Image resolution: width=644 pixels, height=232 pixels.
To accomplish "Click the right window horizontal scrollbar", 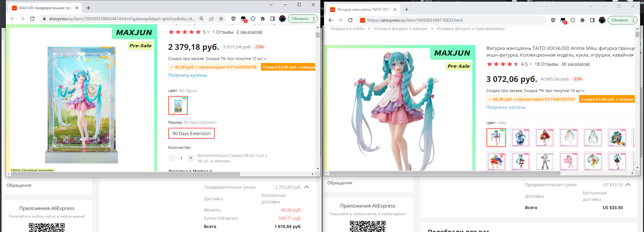I will point(445,173).
